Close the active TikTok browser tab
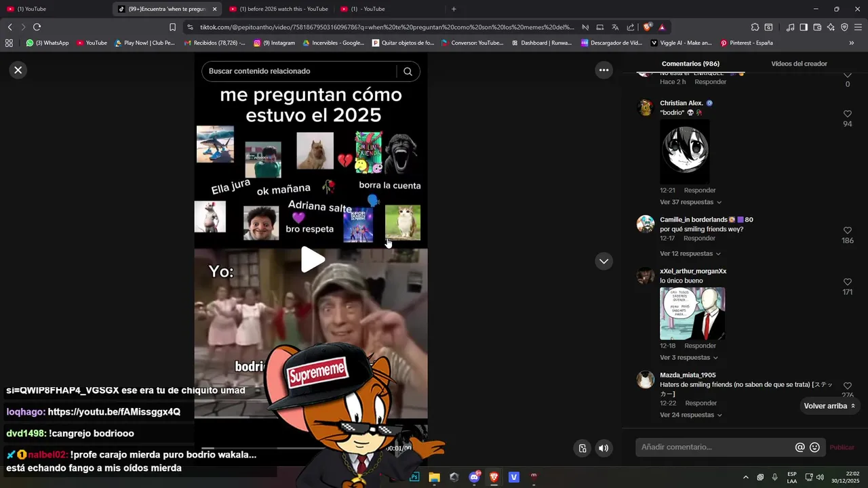 click(x=214, y=9)
